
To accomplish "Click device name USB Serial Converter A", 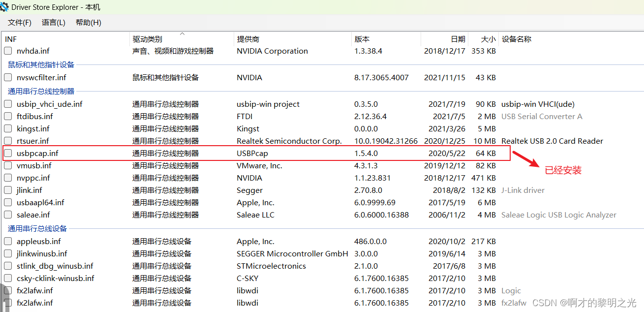I will (542, 116).
